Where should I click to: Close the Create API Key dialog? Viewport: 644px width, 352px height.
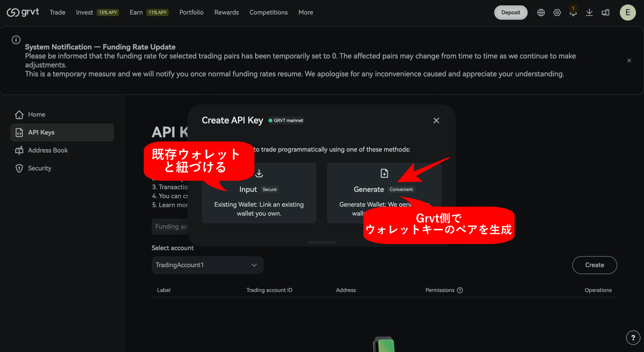[436, 121]
